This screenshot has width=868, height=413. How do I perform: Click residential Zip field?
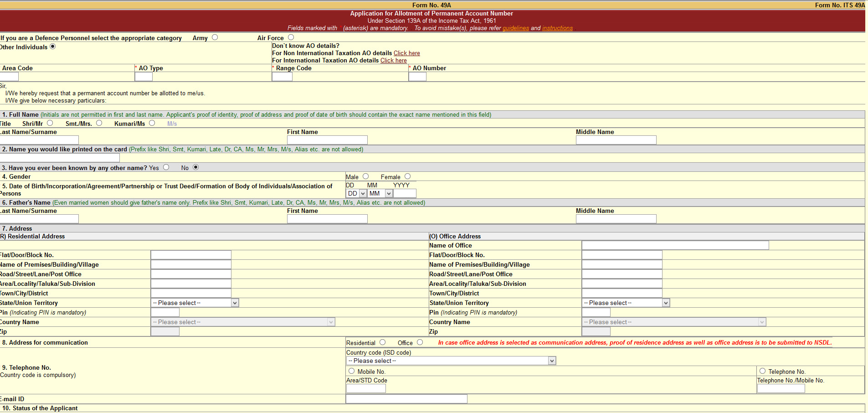tap(165, 331)
